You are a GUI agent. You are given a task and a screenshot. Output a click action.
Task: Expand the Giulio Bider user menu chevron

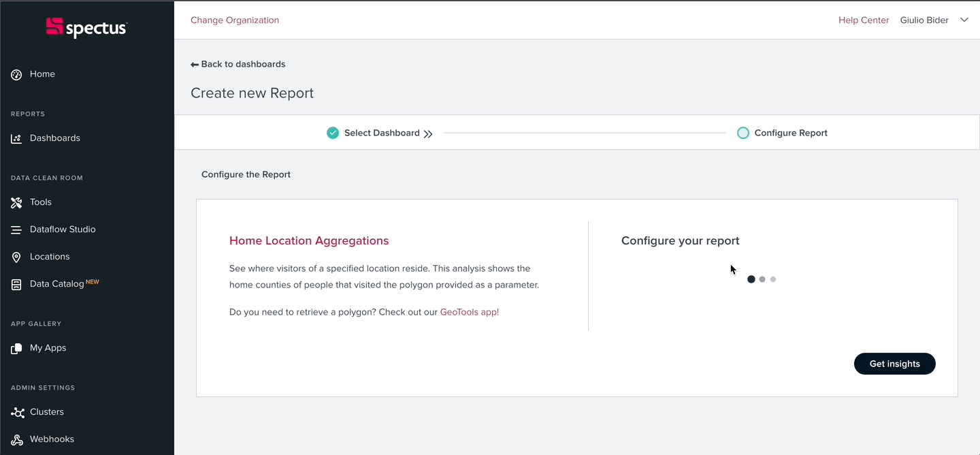pyautogui.click(x=964, y=20)
